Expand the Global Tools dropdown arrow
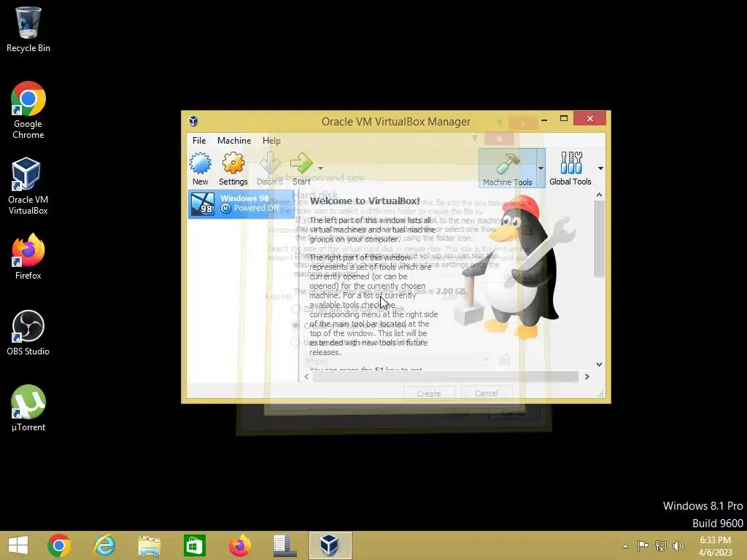747x560 pixels. pos(600,168)
